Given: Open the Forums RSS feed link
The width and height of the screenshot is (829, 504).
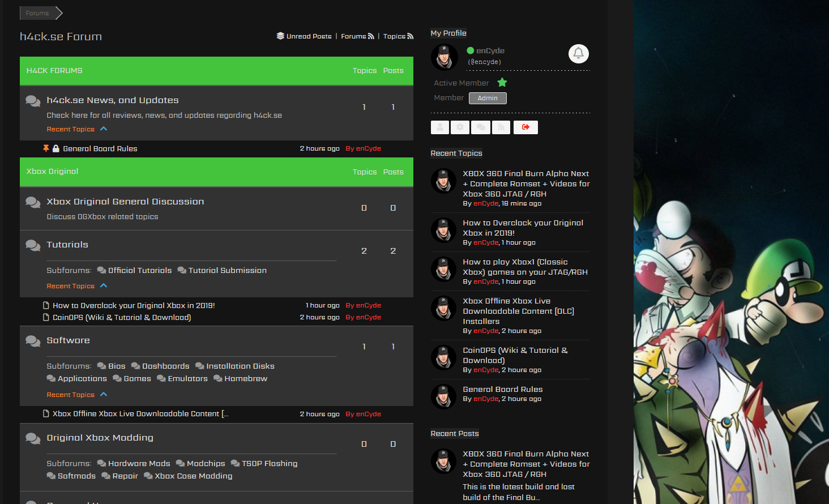Looking at the screenshot, I should point(357,36).
